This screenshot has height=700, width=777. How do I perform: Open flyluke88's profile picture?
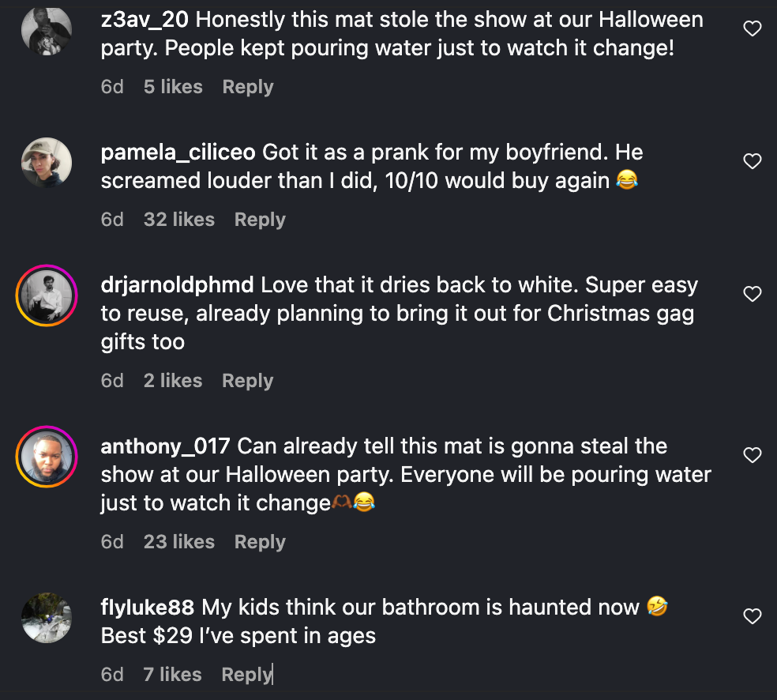click(x=47, y=618)
